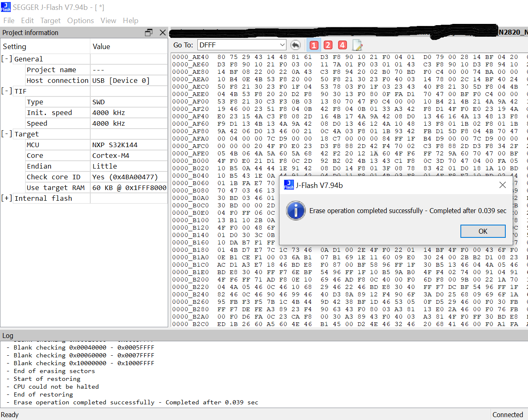Image resolution: width=528 pixels, height=420 pixels.
Task: Collapse the TIF section
Action: [7, 91]
